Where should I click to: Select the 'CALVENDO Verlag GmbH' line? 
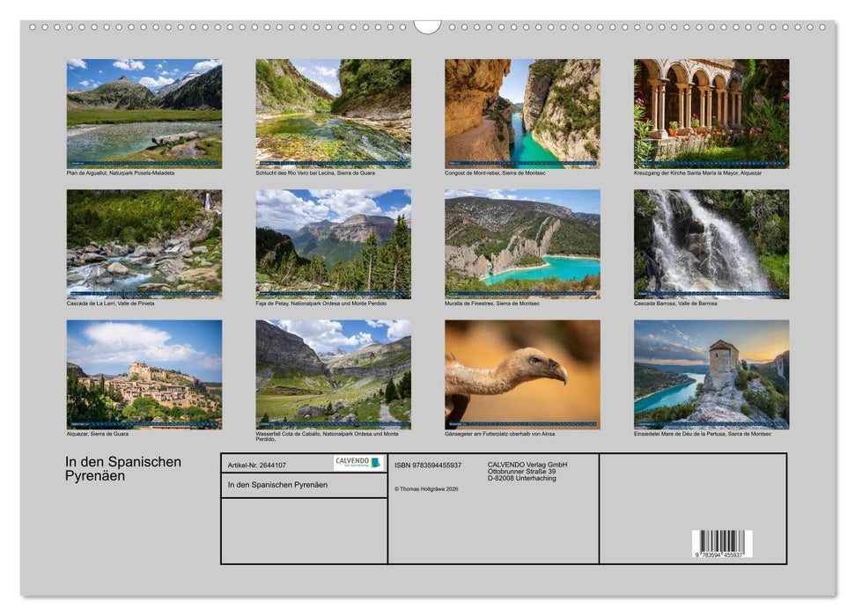[x=527, y=465]
